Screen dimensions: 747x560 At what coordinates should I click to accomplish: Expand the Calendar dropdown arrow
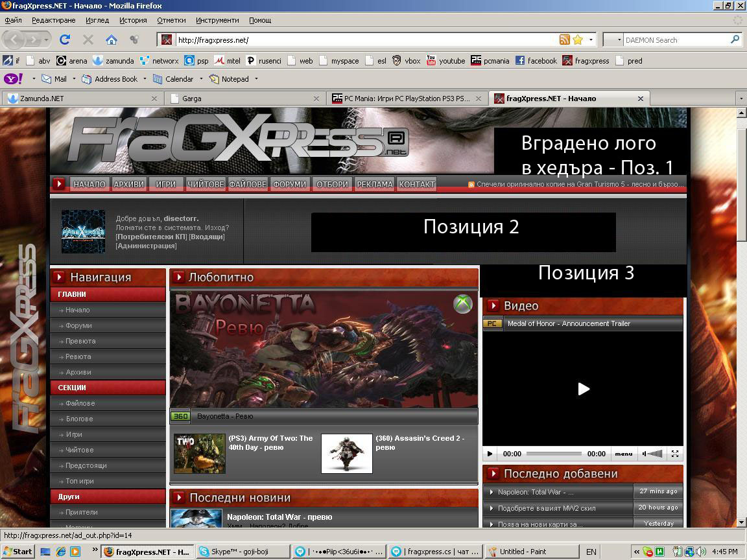click(x=201, y=78)
